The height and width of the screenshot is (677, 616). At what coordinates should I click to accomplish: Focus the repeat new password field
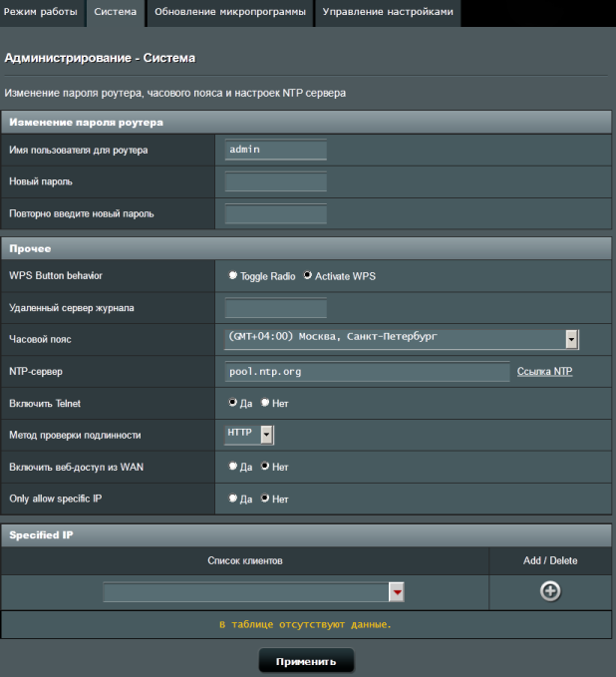pos(275,213)
